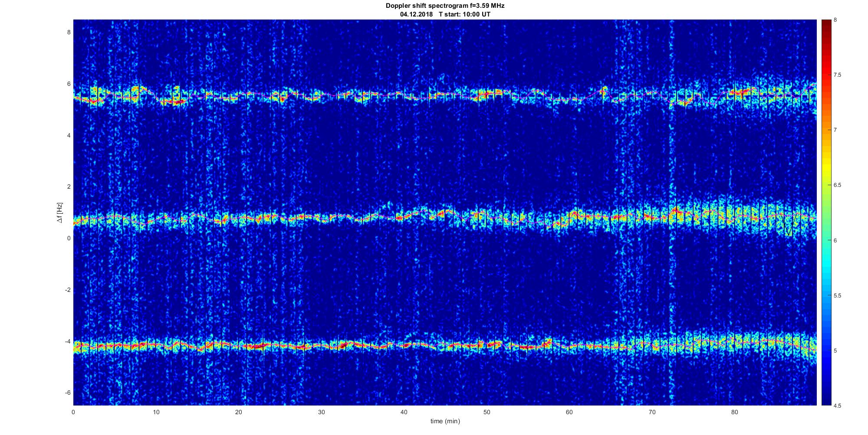The height and width of the screenshot is (435, 868).
Task: Click the subtitle '04.12.2018 T start: 10:00 UT'
Action: tap(445, 14)
